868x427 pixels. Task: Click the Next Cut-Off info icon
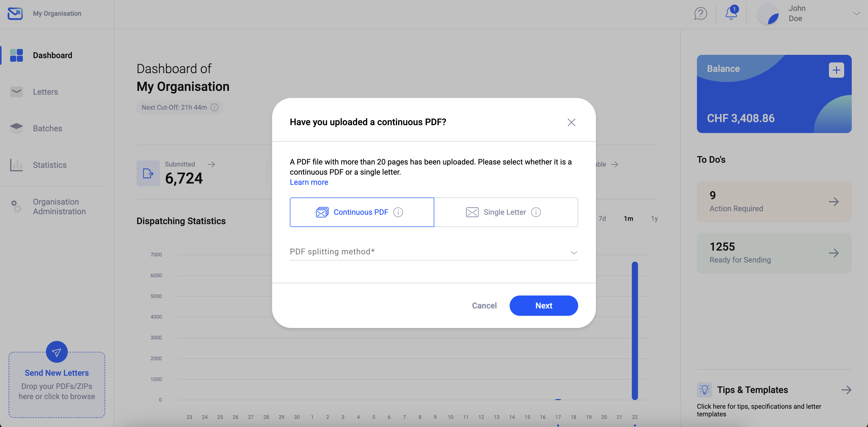tap(215, 107)
